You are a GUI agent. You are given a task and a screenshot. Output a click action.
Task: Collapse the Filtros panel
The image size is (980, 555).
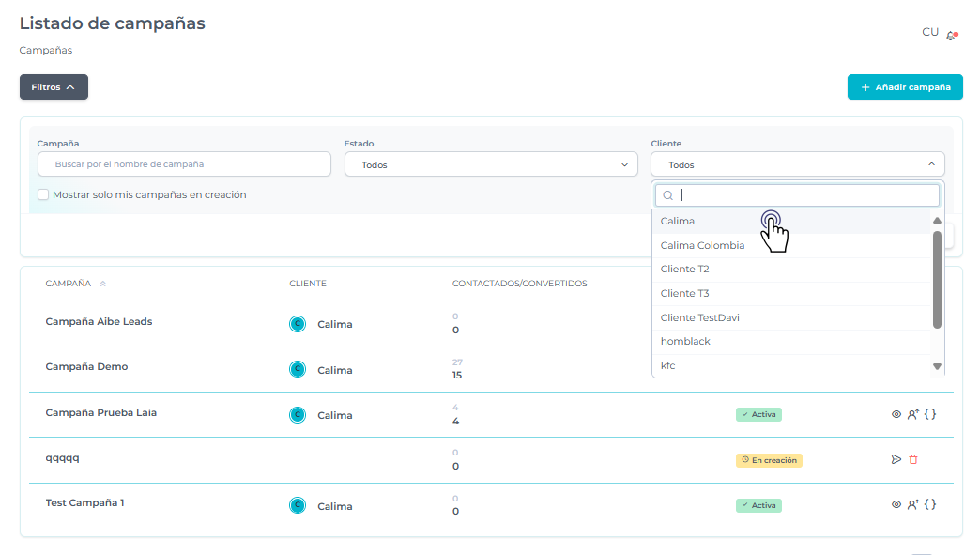coord(54,87)
